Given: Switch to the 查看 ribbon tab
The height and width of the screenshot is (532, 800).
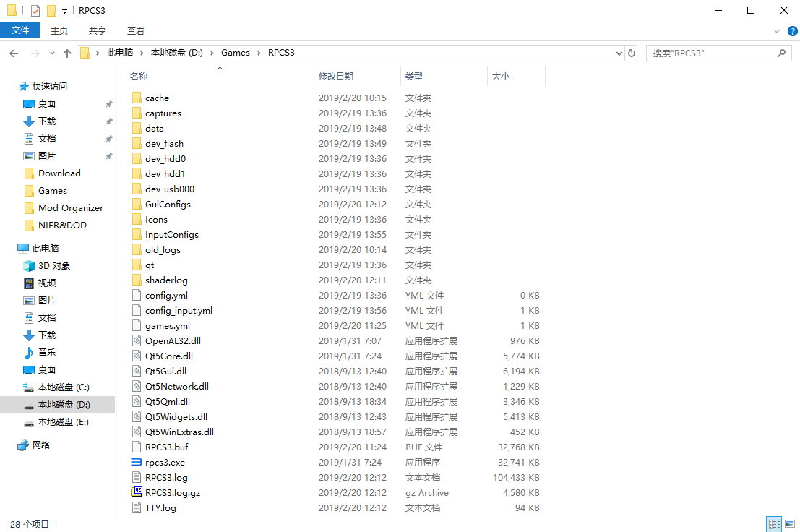Looking at the screenshot, I should pyautogui.click(x=136, y=30).
